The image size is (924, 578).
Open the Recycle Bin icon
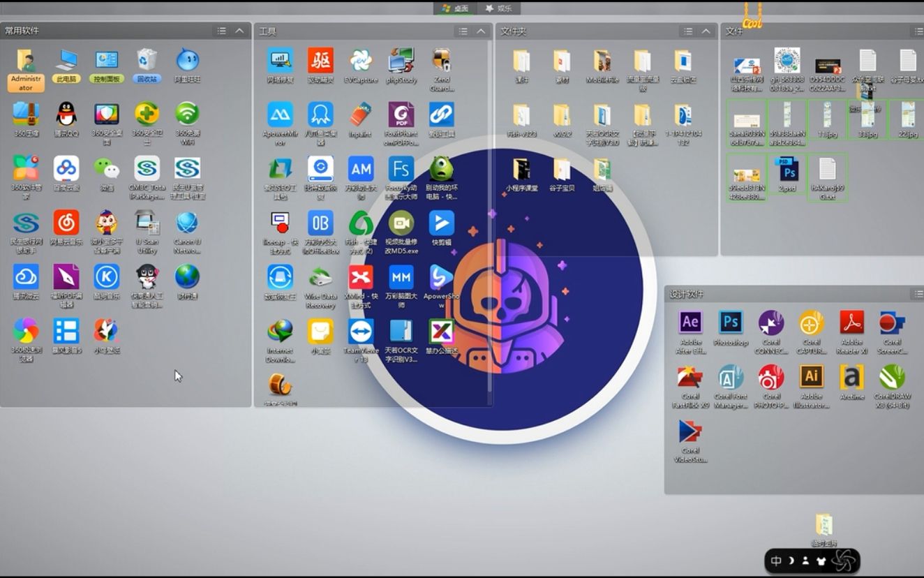[147, 60]
